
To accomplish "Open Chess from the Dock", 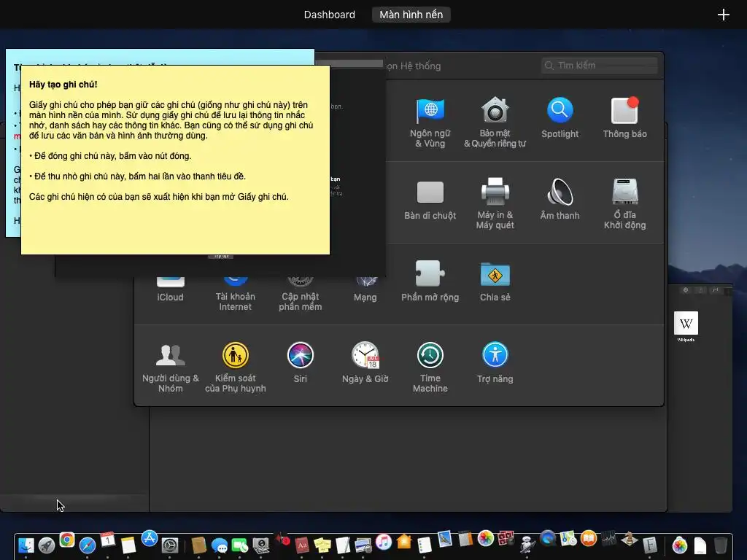I will [630, 539].
